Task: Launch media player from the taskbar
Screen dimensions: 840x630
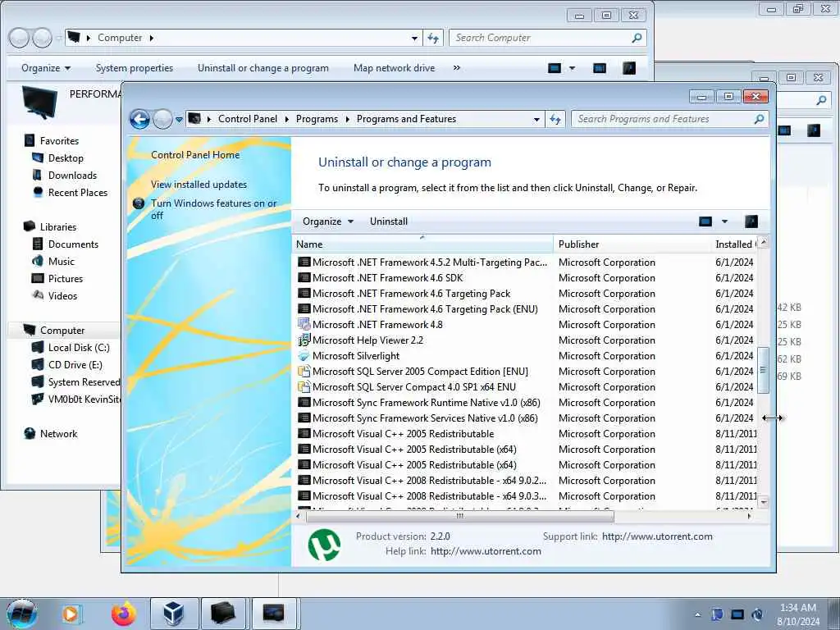Action: [x=71, y=614]
